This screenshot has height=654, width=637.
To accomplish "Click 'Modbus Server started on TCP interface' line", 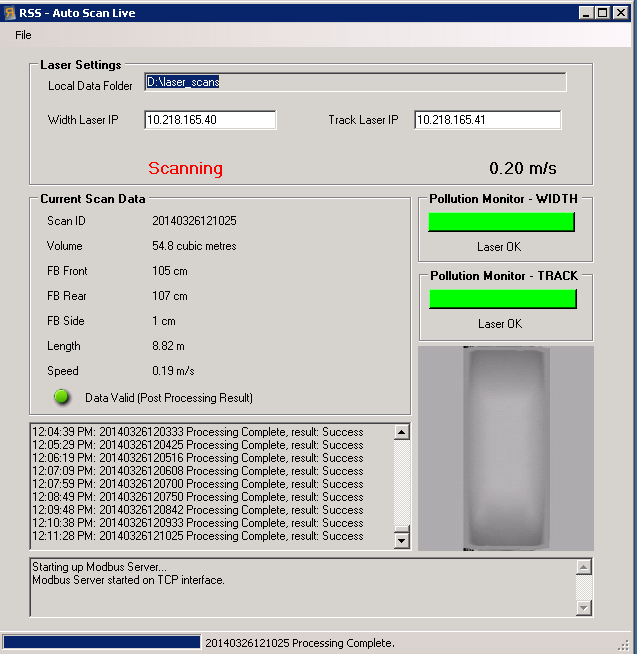I will [x=128, y=580].
